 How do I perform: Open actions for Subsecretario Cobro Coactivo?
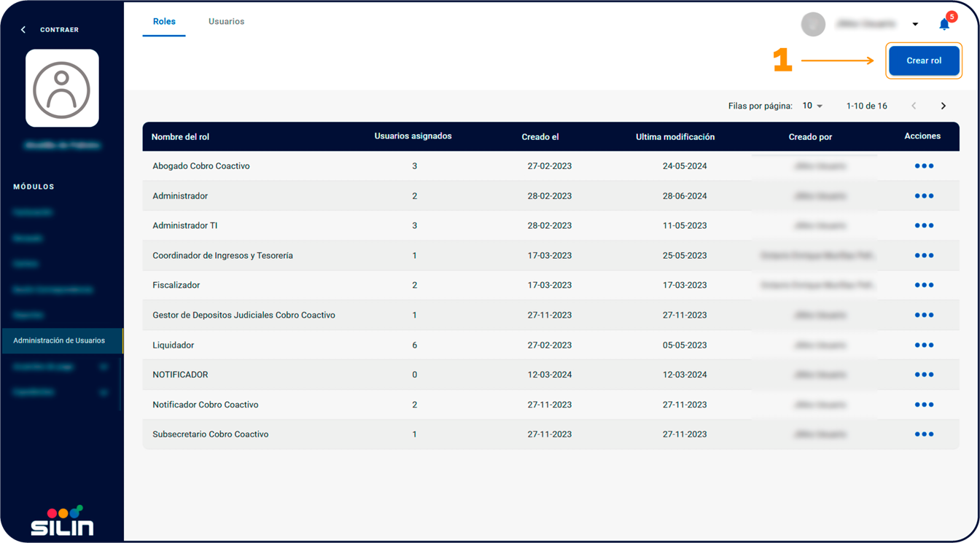click(x=924, y=434)
